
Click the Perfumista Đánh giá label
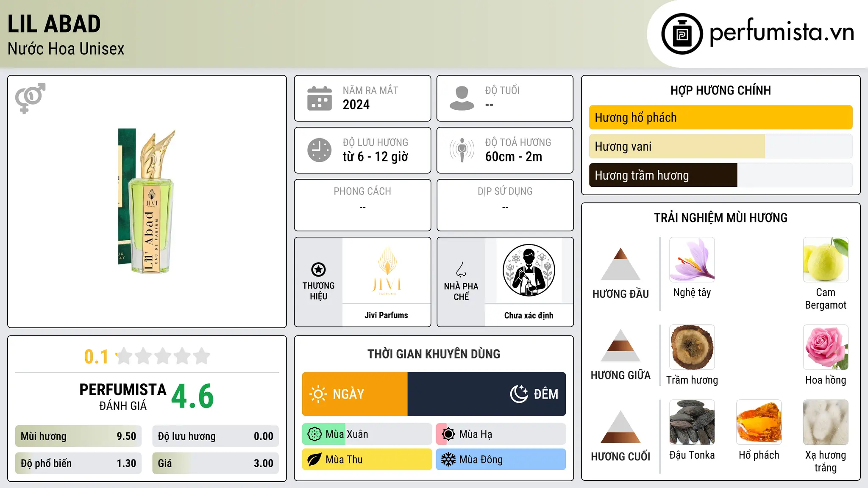click(x=123, y=396)
